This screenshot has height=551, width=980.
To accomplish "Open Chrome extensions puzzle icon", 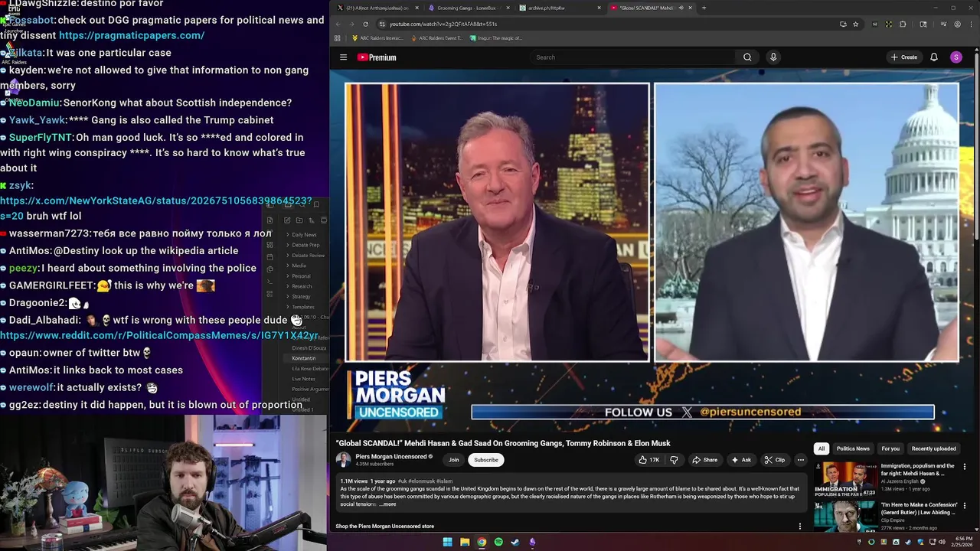I will 903,24.
